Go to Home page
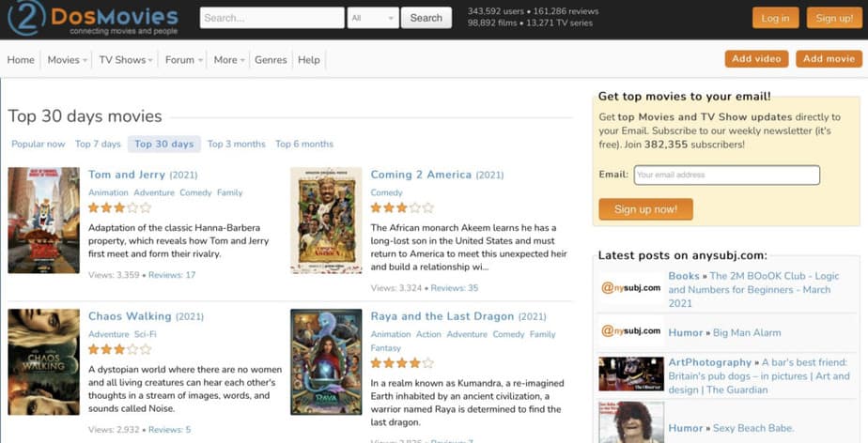 coord(21,60)
